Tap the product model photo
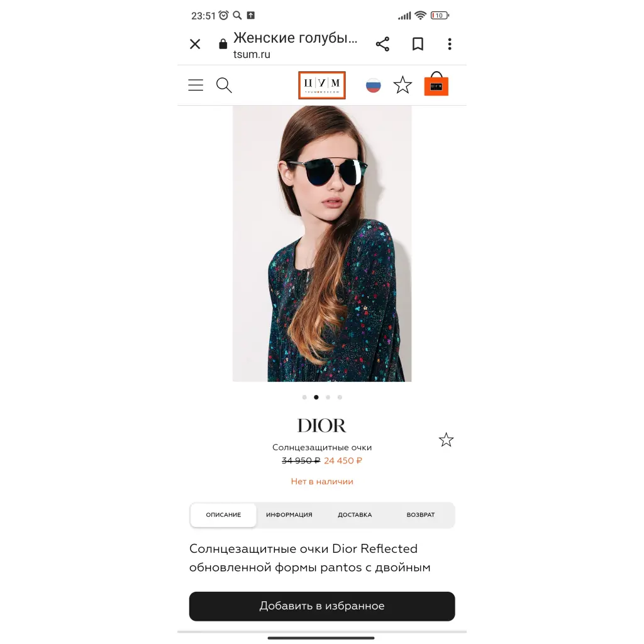The width and height of the screenshot is (644, 644). point(322,243)
